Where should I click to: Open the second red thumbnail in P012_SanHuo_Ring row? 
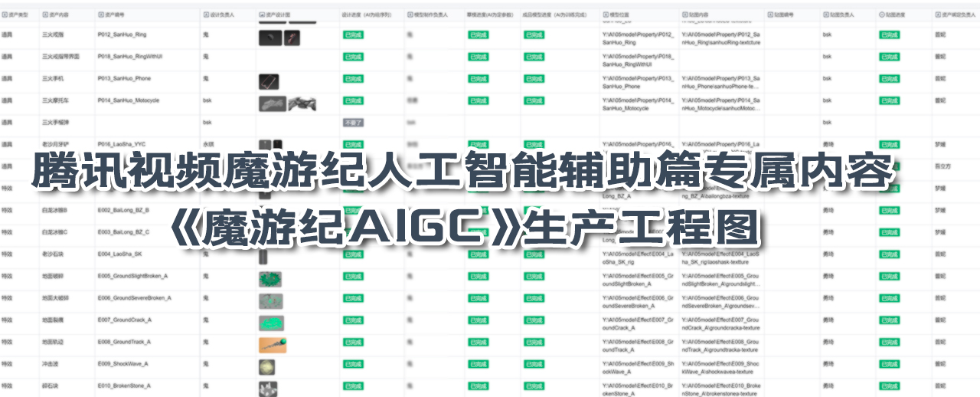tap(292, 38)
